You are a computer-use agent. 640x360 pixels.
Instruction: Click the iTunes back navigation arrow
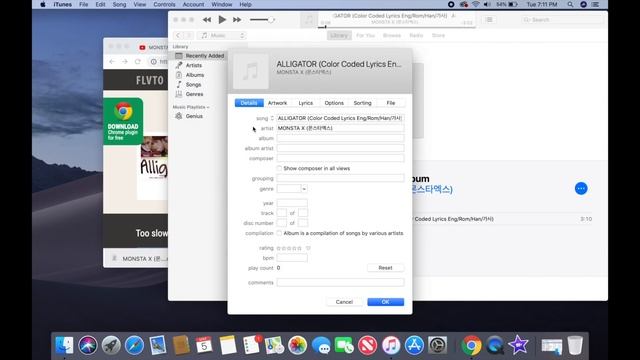(178, 36)
